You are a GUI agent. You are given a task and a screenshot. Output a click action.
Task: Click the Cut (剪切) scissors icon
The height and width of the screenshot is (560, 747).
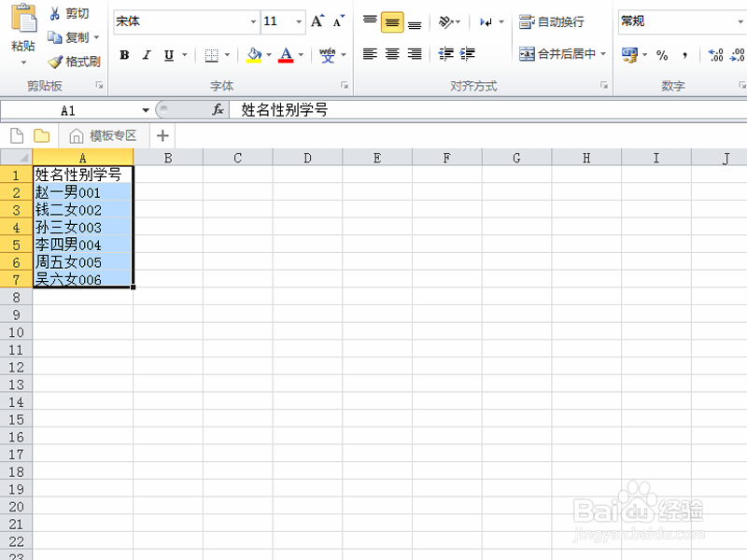[x=55, y=14]
